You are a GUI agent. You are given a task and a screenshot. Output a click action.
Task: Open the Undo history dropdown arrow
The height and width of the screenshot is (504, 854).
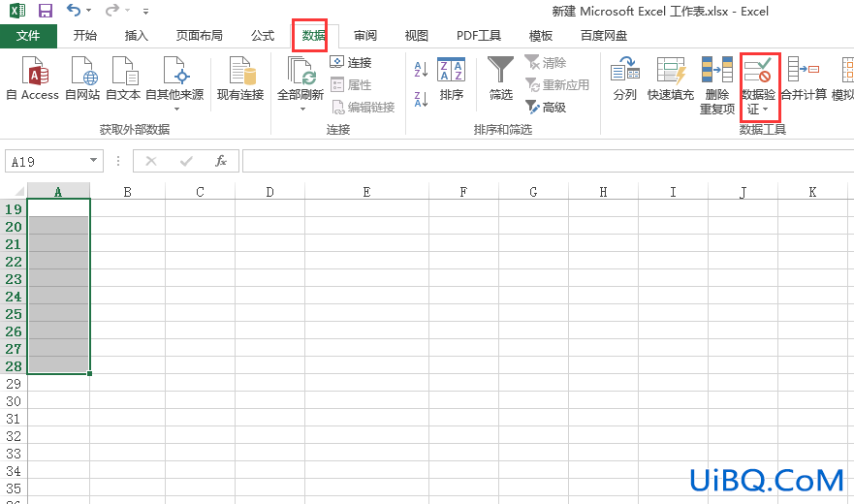[89, 11]
